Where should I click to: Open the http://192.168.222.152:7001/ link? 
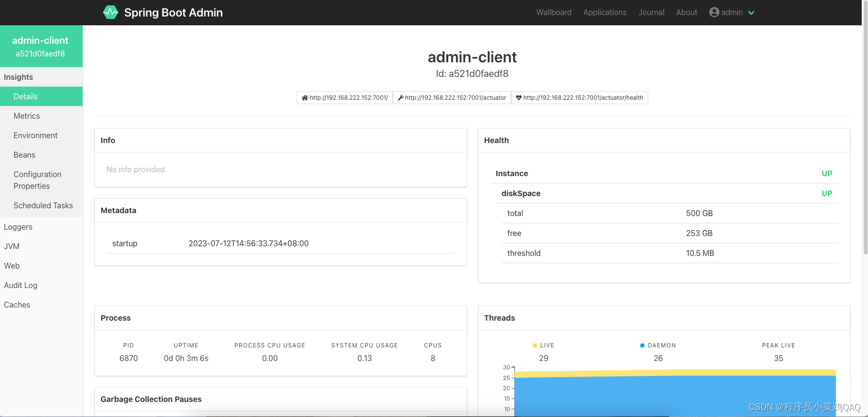345,98
